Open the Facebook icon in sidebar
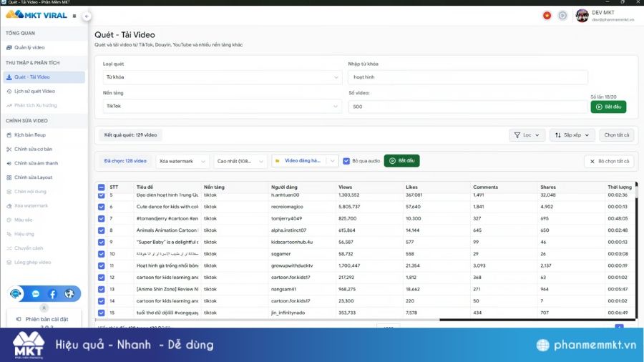 tap(52, 293)
